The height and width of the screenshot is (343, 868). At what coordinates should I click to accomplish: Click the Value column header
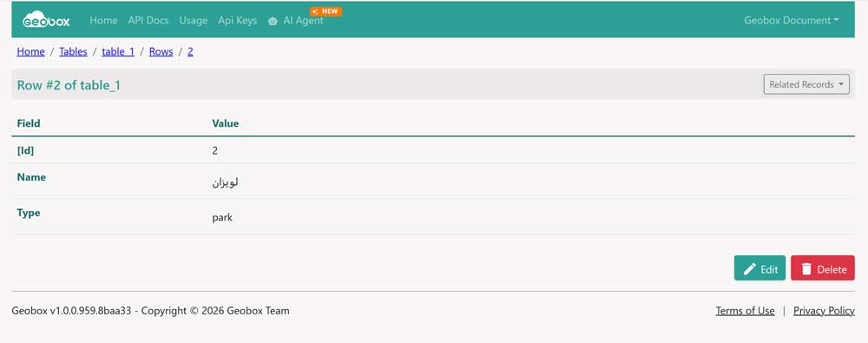(x=226, y=123)
